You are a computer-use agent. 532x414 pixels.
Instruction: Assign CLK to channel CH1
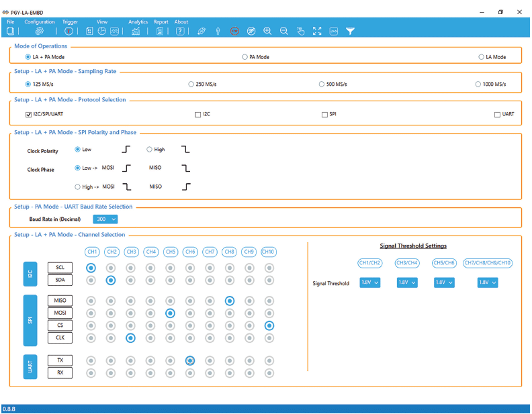(91, 338)
